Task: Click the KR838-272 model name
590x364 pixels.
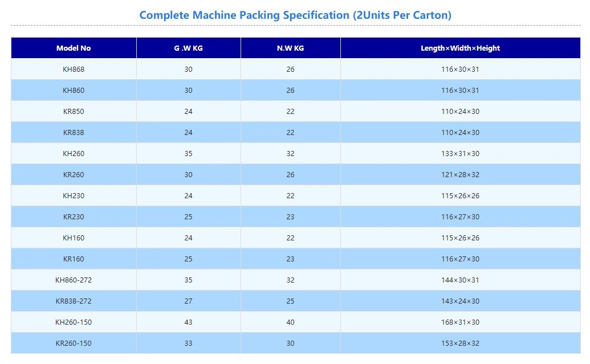Action: [74, 301]
